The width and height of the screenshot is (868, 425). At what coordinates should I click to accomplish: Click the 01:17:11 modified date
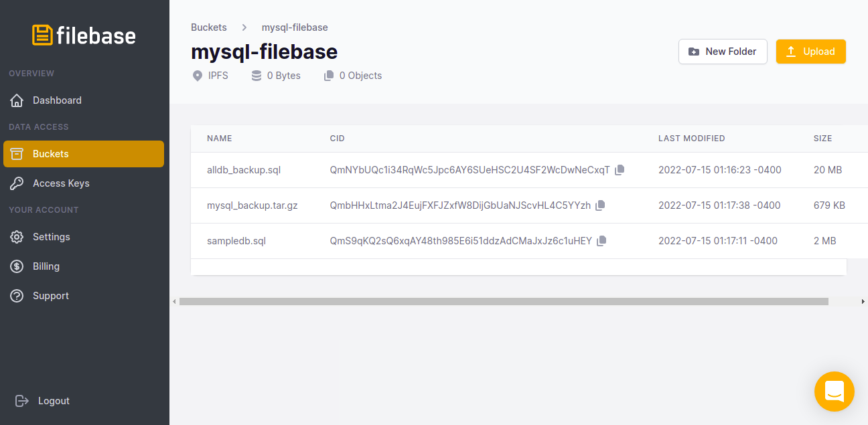pyautogui.click(x=718, y=241)
